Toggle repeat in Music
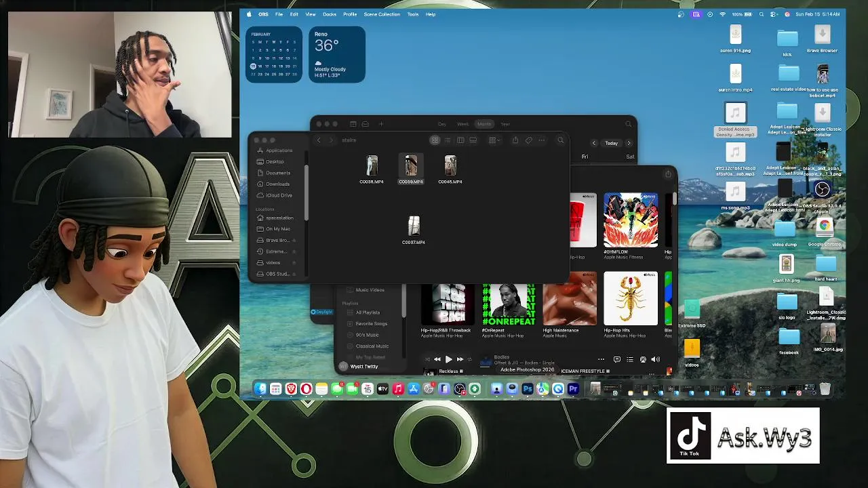The width and height of the screenshot is (868, 488). [470, 359]
